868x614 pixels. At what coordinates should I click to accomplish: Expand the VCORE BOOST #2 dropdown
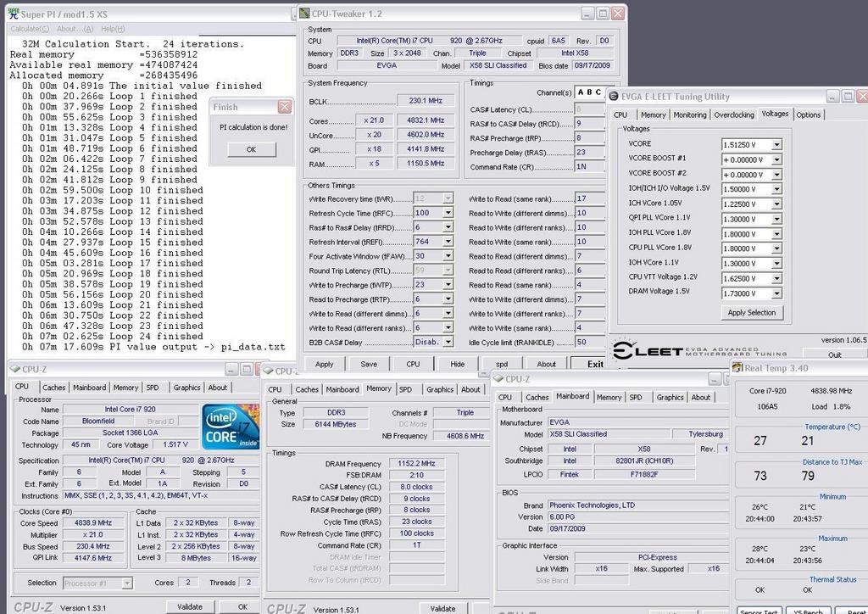point(776,175)
